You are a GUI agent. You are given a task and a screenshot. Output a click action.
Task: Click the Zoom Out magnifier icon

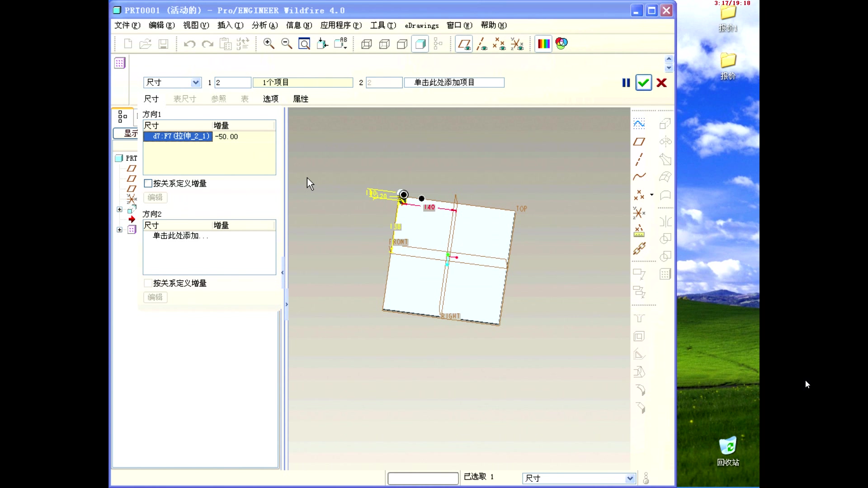pos(286,44)
